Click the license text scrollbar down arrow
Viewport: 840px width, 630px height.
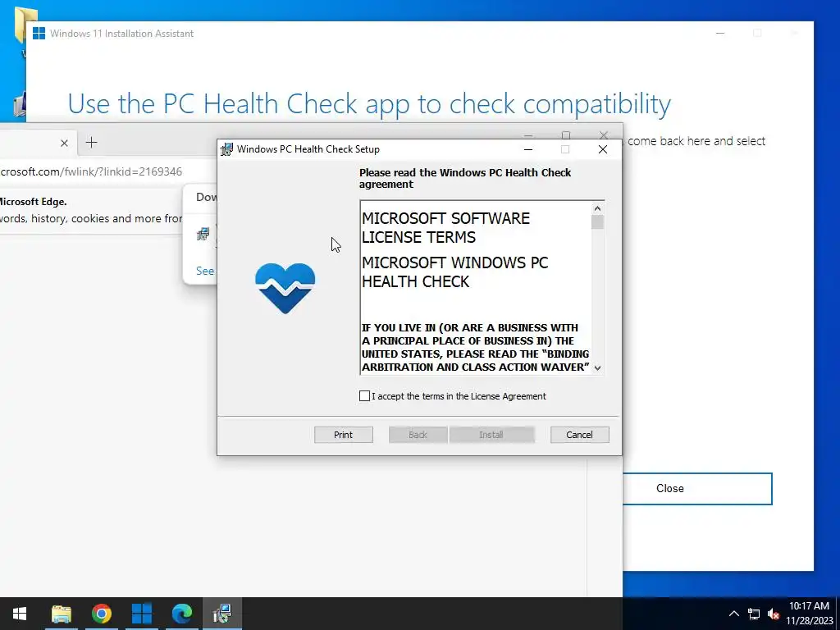(598, 367)
